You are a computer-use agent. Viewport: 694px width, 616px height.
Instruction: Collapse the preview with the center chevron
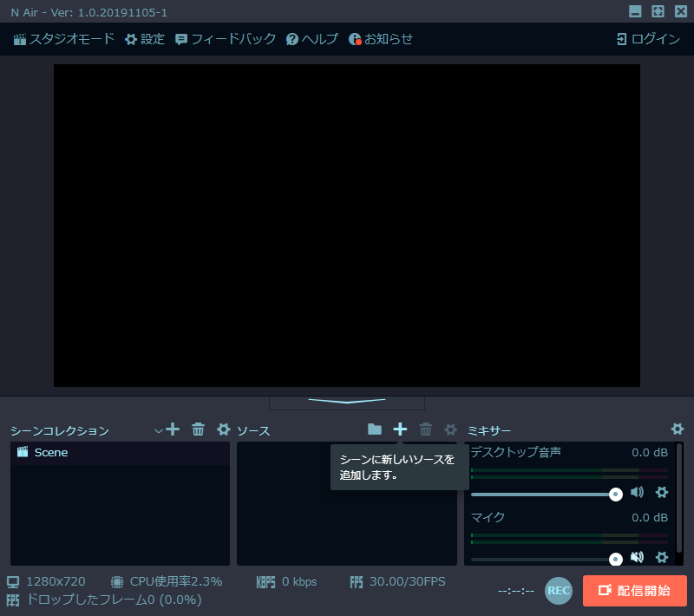(x=347, y=399)
